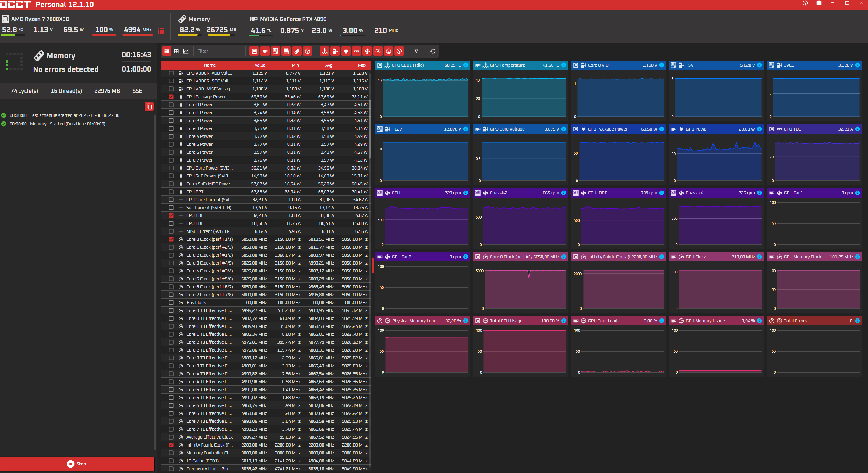Enable the Core 0 Power checkbox
Image resolution: width=868 pixels, height=473 pixels.
click(171, 105)
